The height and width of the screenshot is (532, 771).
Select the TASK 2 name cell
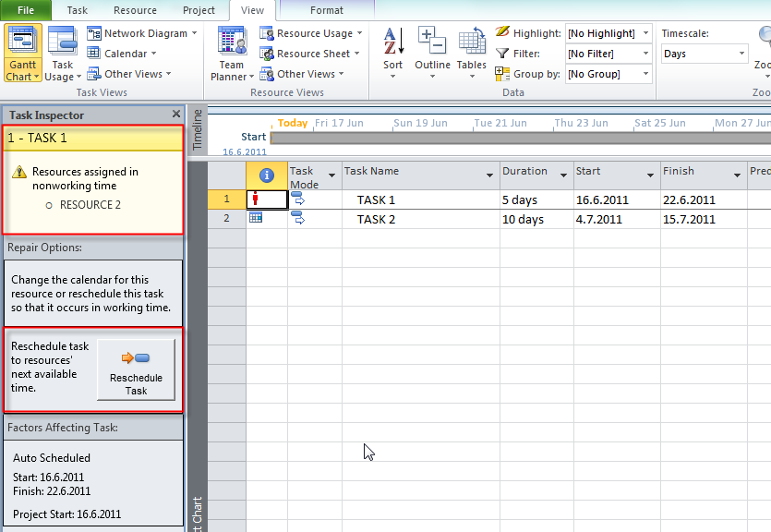click(377, 220)
